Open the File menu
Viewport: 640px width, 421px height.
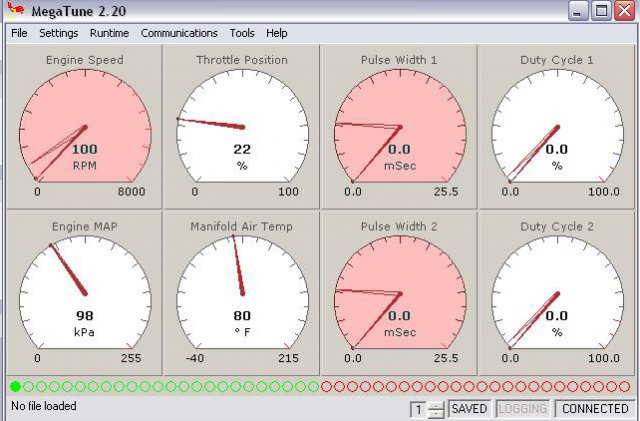[x=19, y=33]
